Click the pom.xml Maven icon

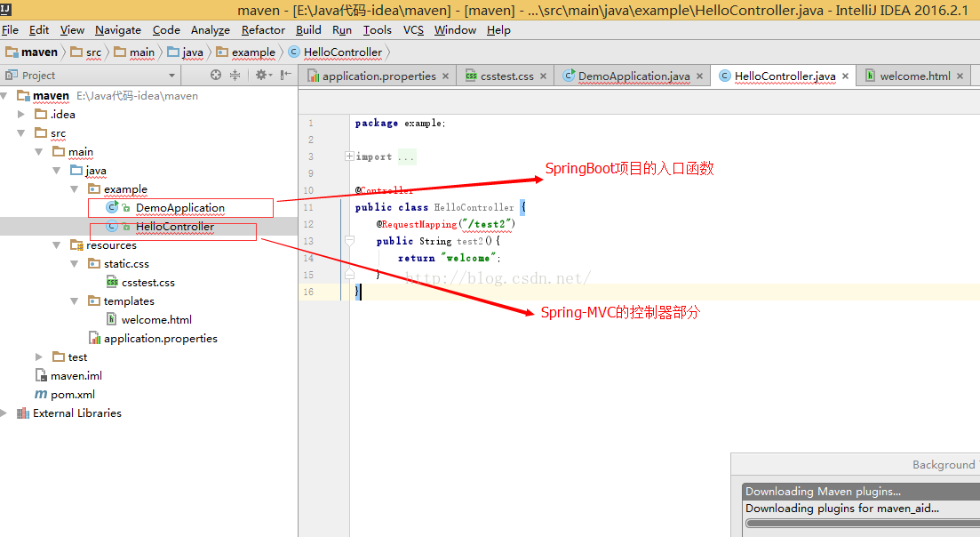click(x=41, y=395)
